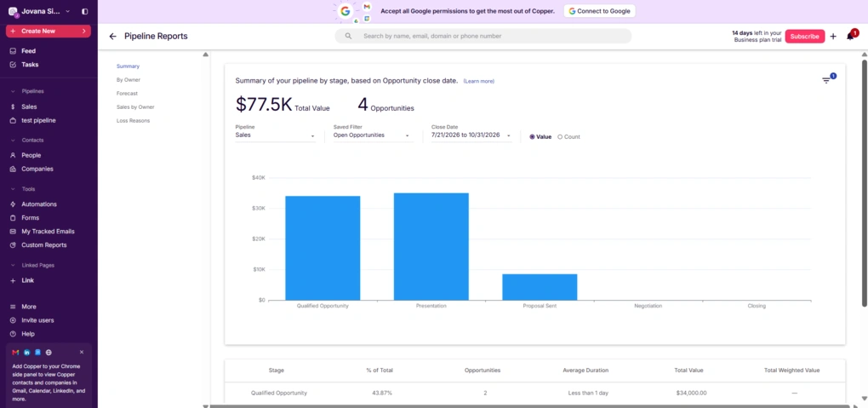Click the plus icon next to Subscribe
The width and height of the screenshot is (868, 408).
tap(833, 36)
